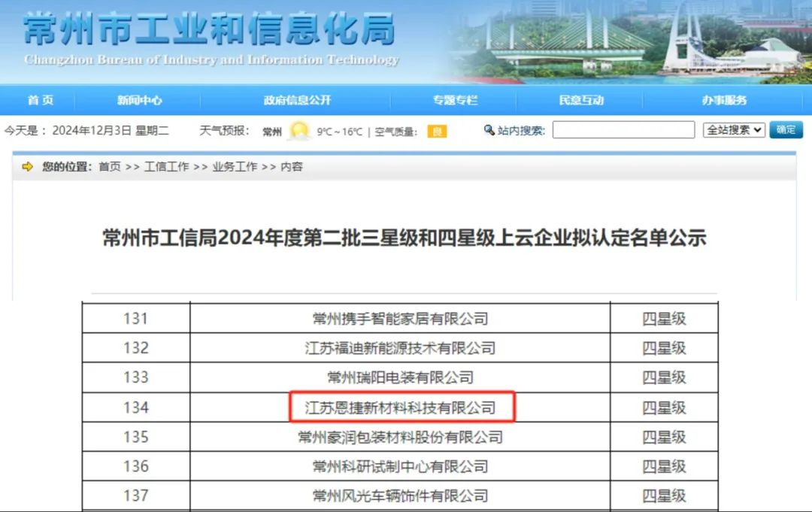The width and height of the screenshot is (812, 512).
Task: Go to the 新闻中心 menu item
Action: [139, 100]
